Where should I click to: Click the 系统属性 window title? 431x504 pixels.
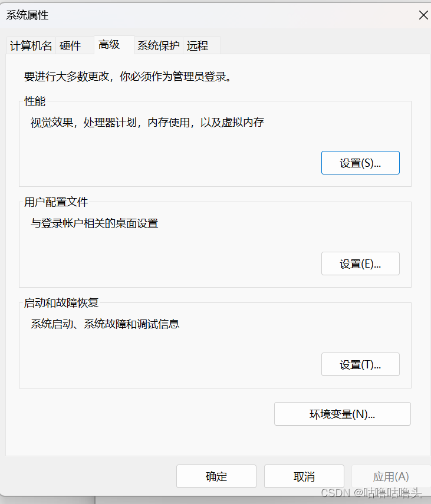point(27,15)
